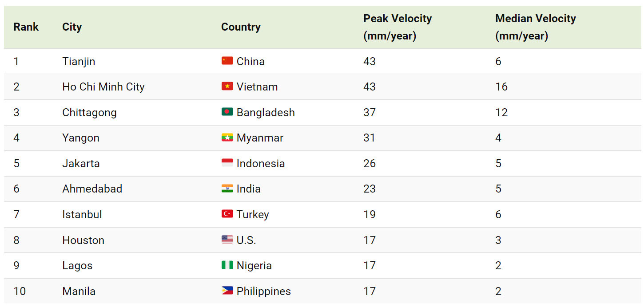Select the City column header
The width and height of the screenshot is (644, 307).
tap(72, 27)
